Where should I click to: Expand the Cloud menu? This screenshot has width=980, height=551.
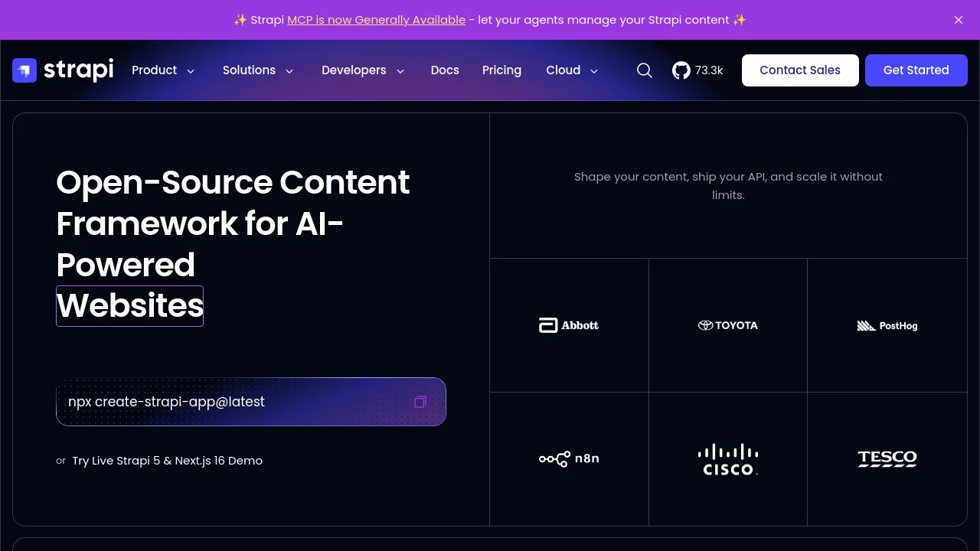[x=572, y=70]
